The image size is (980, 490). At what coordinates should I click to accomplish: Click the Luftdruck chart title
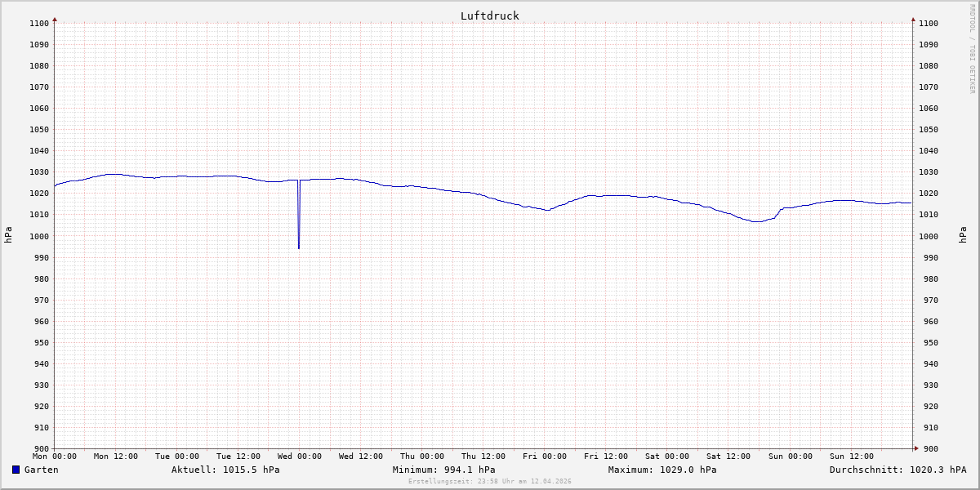tap(489, 16)
